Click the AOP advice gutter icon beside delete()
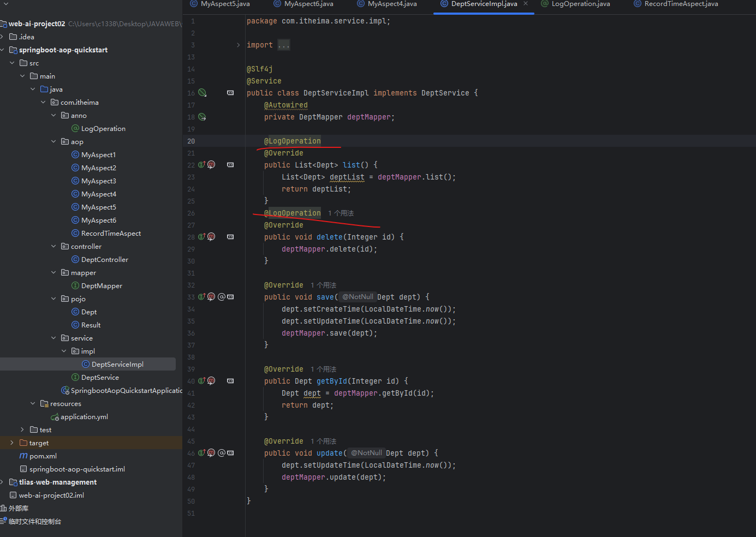Image resolution: width=756 pixels, height=537 pixels. 211,237
